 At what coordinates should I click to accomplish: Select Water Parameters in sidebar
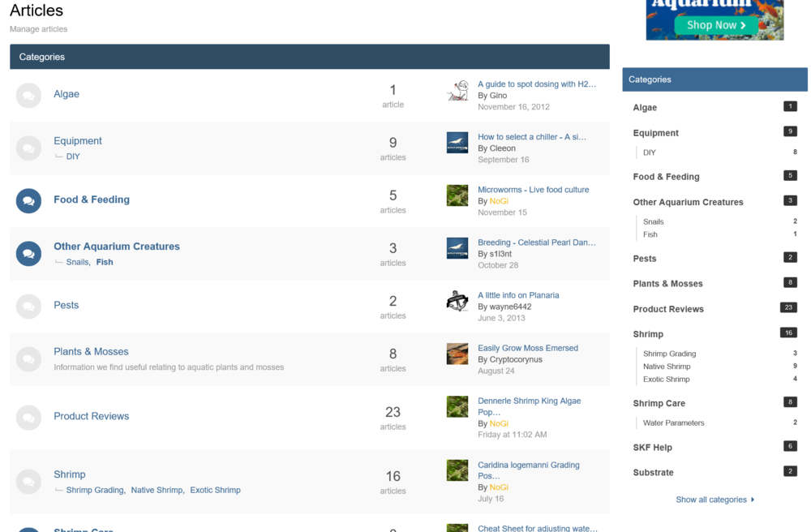point(673,423)
